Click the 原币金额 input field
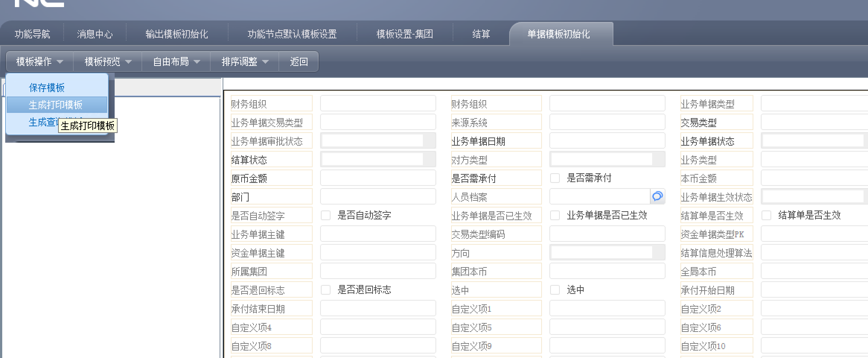 pos(378,178)
